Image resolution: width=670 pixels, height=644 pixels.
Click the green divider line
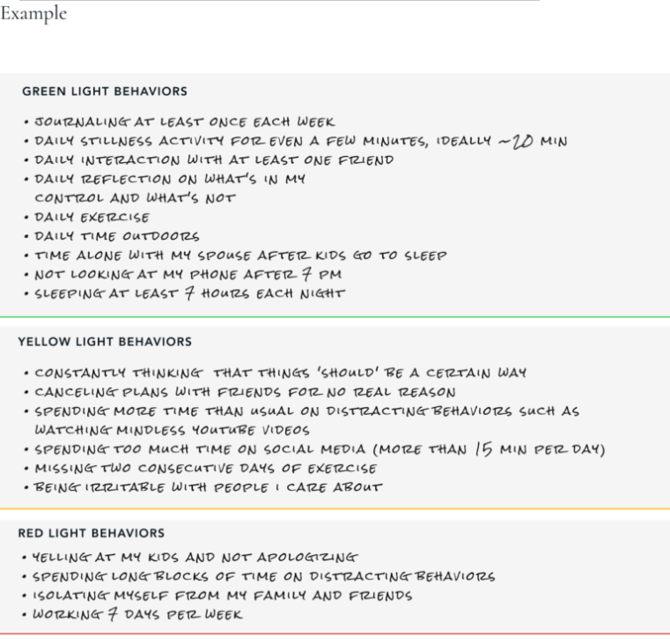click(x=335, y=317)
